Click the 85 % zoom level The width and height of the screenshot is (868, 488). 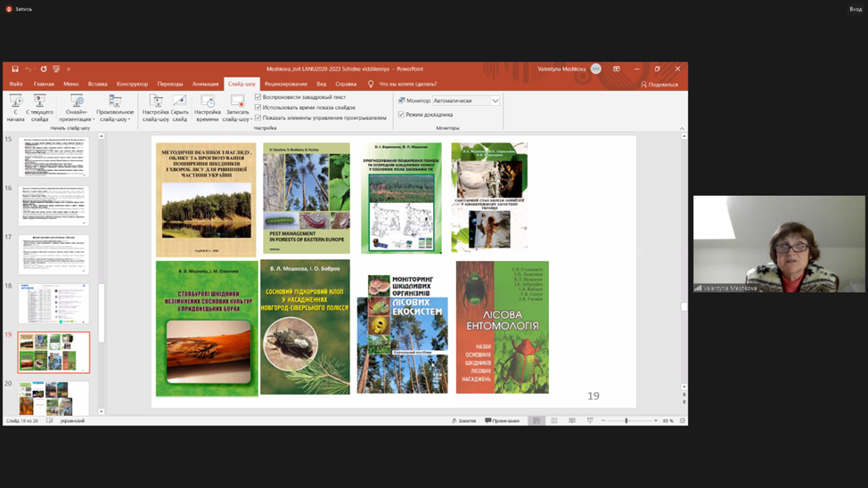[x=668, y=421]
